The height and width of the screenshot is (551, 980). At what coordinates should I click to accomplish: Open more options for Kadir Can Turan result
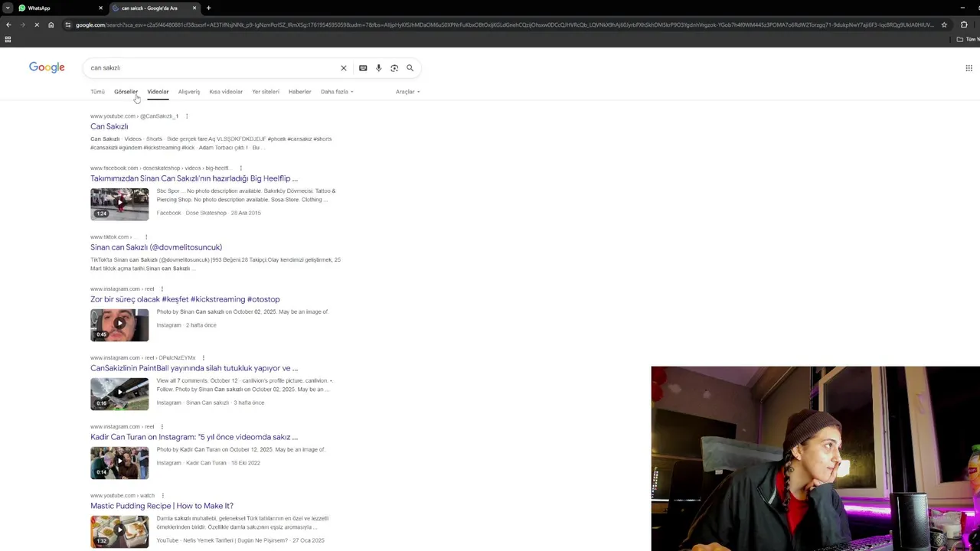[162, 427]
